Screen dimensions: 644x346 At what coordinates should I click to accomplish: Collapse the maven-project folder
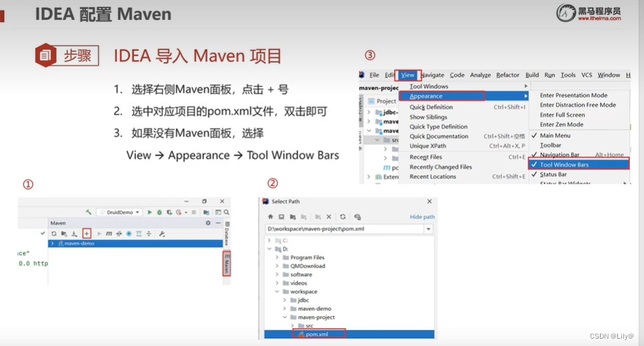[x=284, y=317]
